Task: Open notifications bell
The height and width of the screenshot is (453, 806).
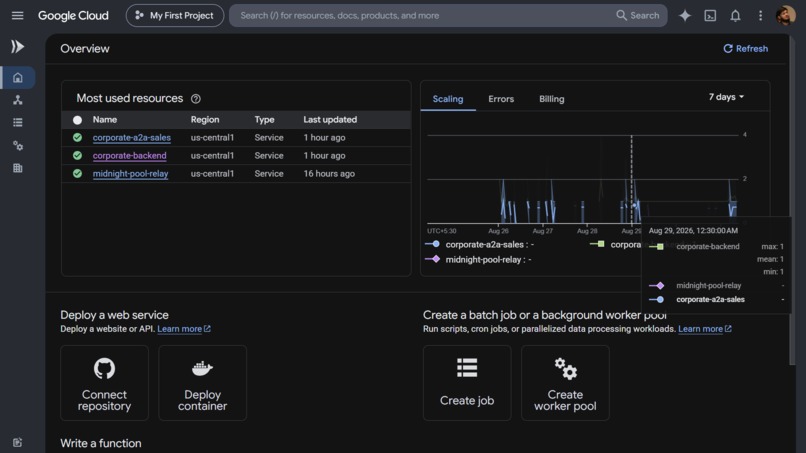Action: click(735, 15)
